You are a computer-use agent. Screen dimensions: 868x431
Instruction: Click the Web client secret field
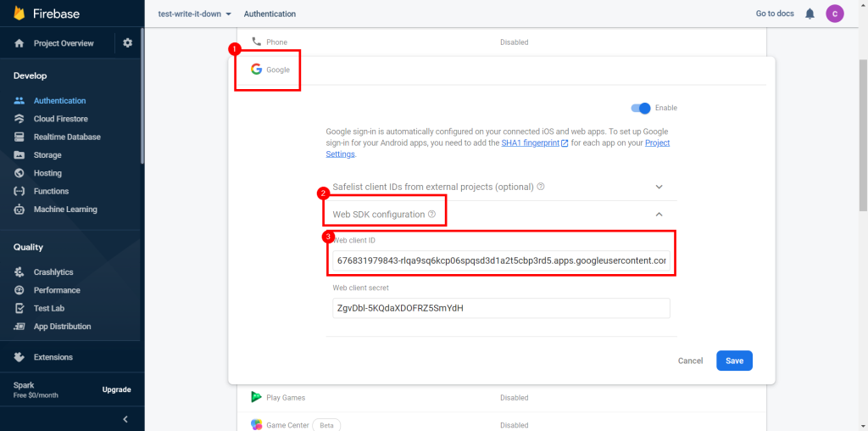(501, 308)
